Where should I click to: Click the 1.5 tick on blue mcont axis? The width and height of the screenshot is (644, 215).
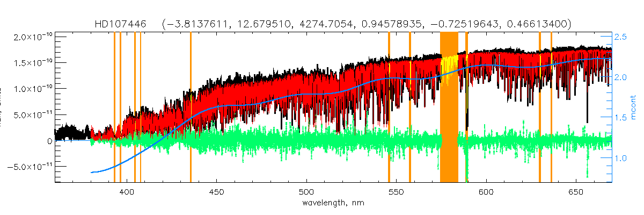[621, 118]
